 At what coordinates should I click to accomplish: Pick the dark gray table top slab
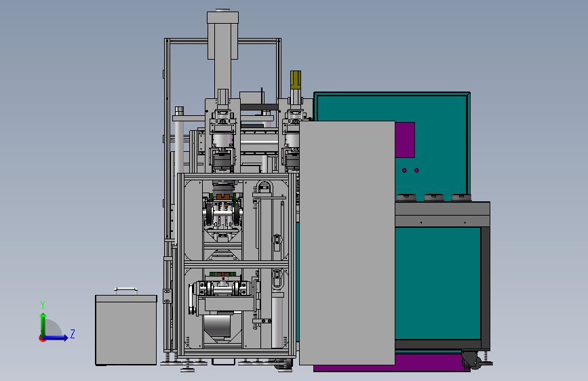point(442,209)
